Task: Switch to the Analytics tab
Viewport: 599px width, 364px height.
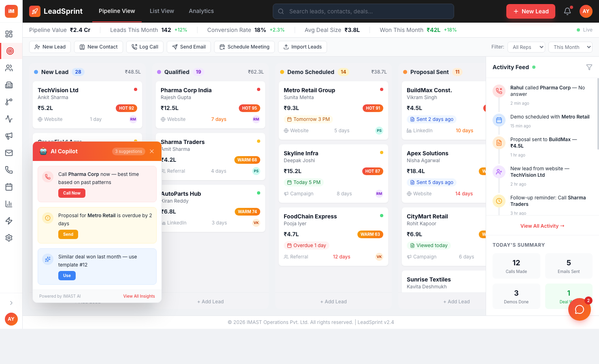Action: tap(201, 11)
